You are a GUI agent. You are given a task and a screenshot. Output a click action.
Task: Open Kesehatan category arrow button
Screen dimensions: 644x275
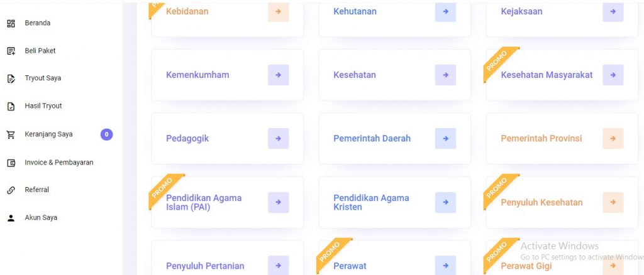[x=445, y=75]
